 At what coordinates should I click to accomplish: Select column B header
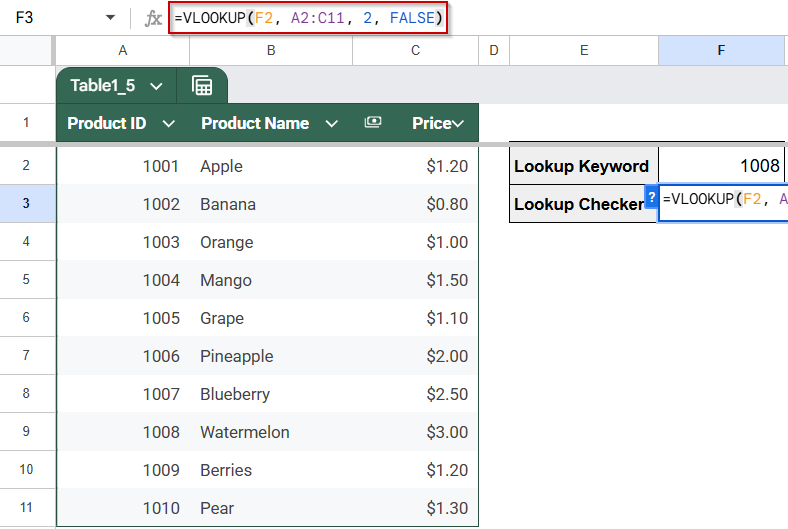coord(271,50)
